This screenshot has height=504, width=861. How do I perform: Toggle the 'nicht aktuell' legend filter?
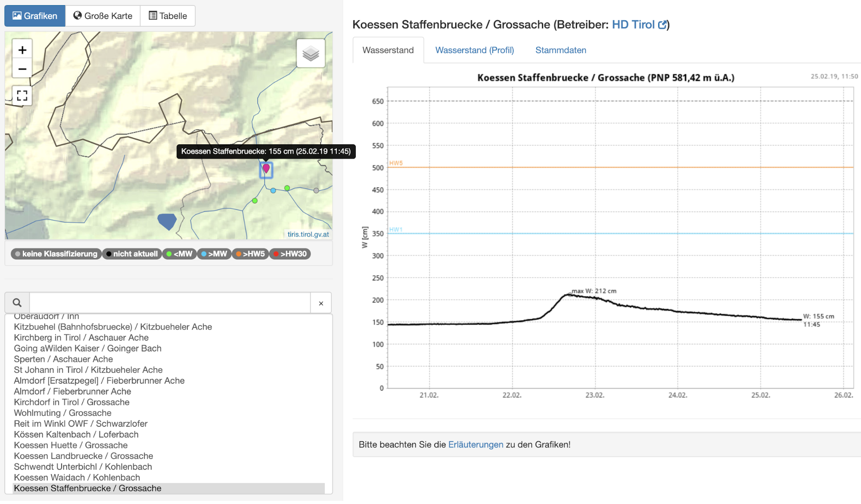tap(132, 254)
